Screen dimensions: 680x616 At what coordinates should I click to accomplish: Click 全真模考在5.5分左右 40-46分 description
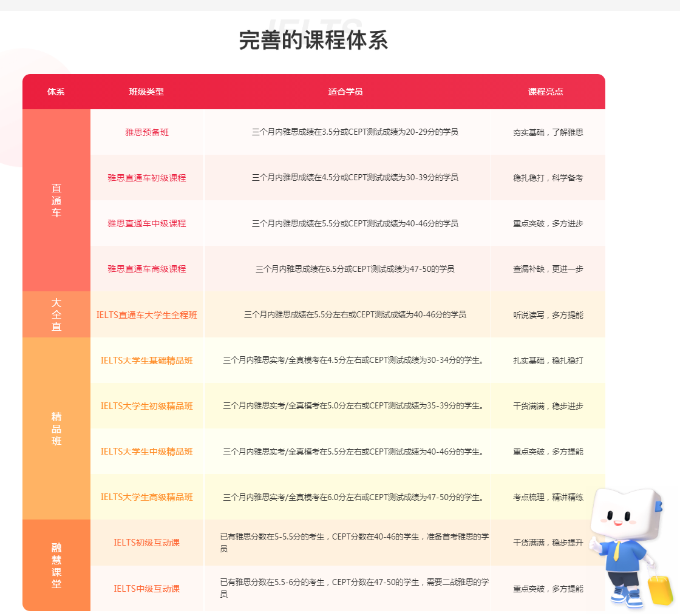pyautogui.click(x=355, y=452)
